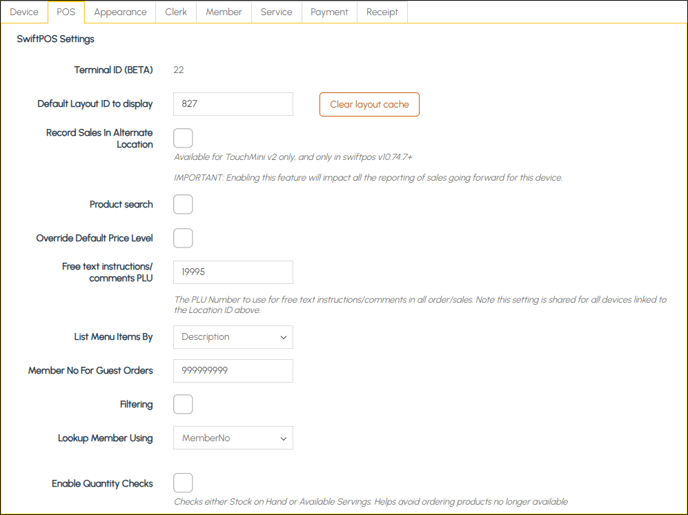
Task: Open the Payment tab
Action: [329, 12]
